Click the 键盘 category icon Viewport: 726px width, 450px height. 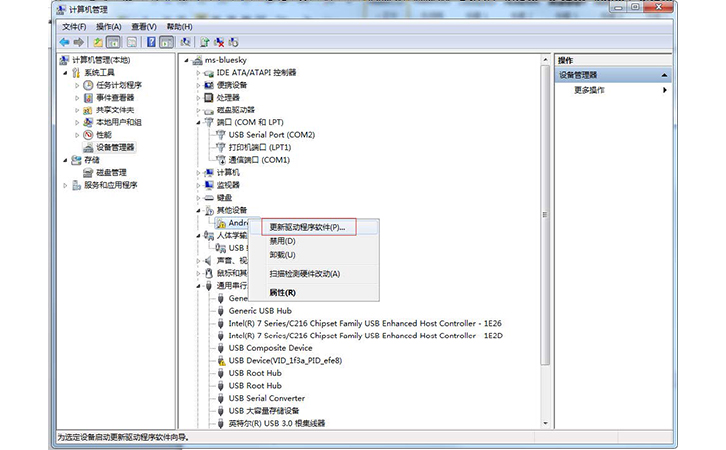point(209,198)
